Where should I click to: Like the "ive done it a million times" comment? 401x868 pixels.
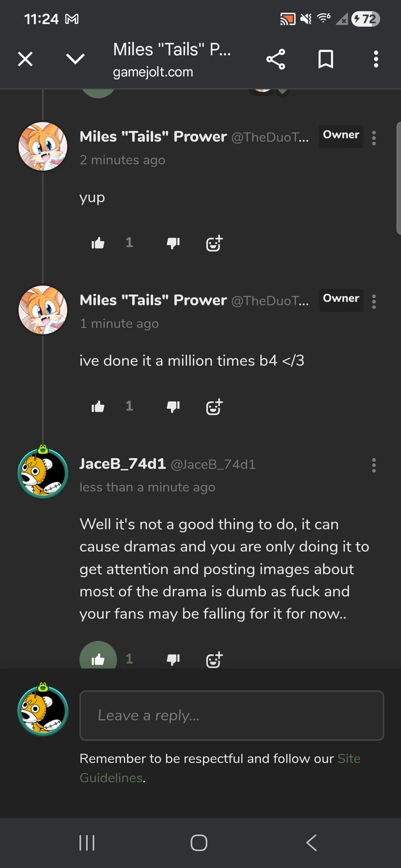pyautogui.click(x=98, y=406)
